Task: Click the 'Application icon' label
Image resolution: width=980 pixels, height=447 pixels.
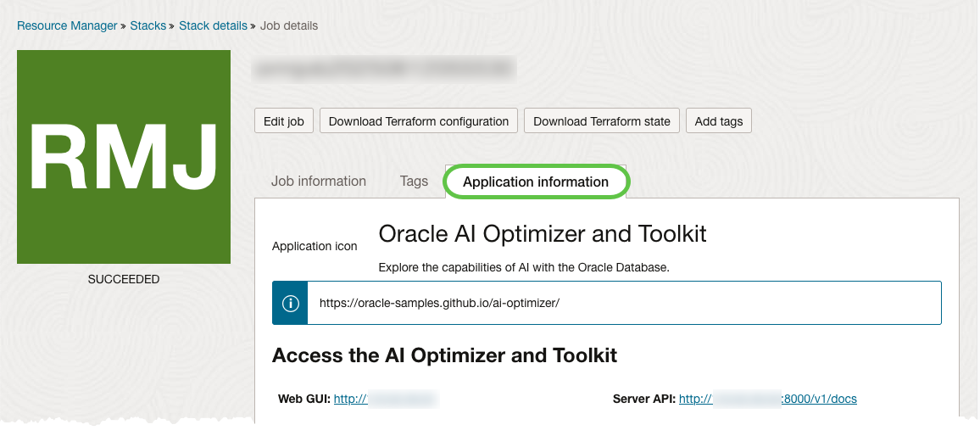Action: 315,246
